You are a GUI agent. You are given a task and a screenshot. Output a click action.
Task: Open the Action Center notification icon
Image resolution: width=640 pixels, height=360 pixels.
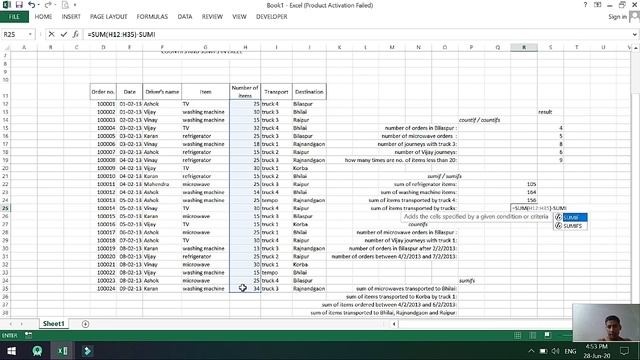point(624,351)
